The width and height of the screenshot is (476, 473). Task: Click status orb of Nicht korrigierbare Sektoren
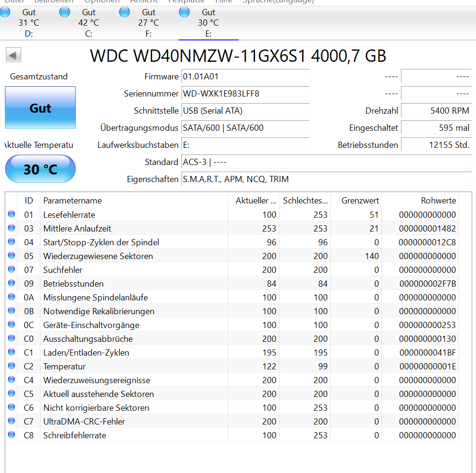point(11,407)
